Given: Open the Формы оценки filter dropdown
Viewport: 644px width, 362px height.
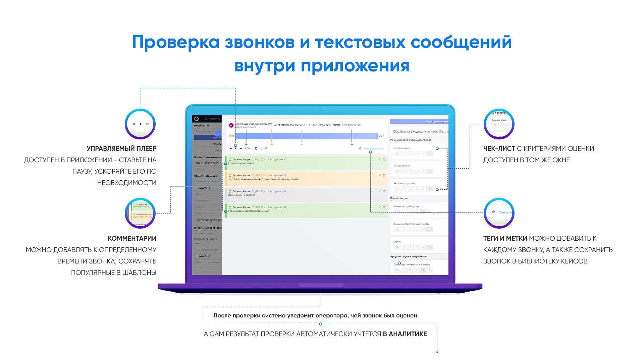Looking at the screenshot, I should pyautogui.click(x=208, y=233).
